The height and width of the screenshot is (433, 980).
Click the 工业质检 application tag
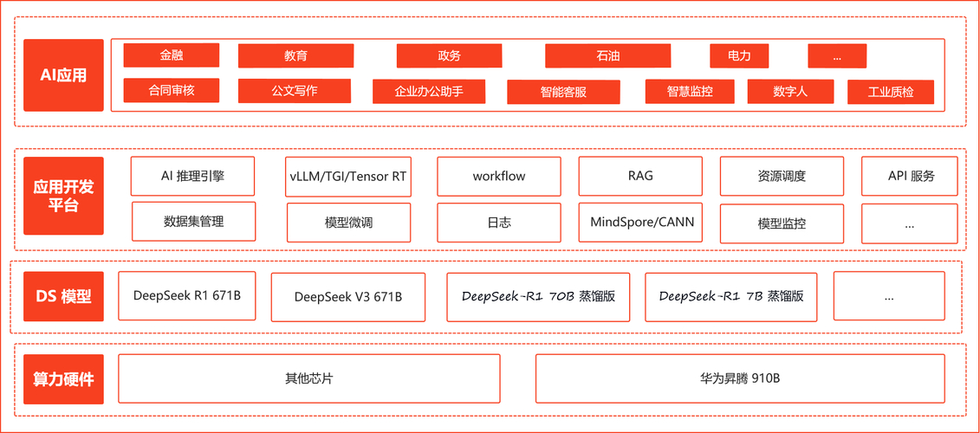(x=890, y=92)
